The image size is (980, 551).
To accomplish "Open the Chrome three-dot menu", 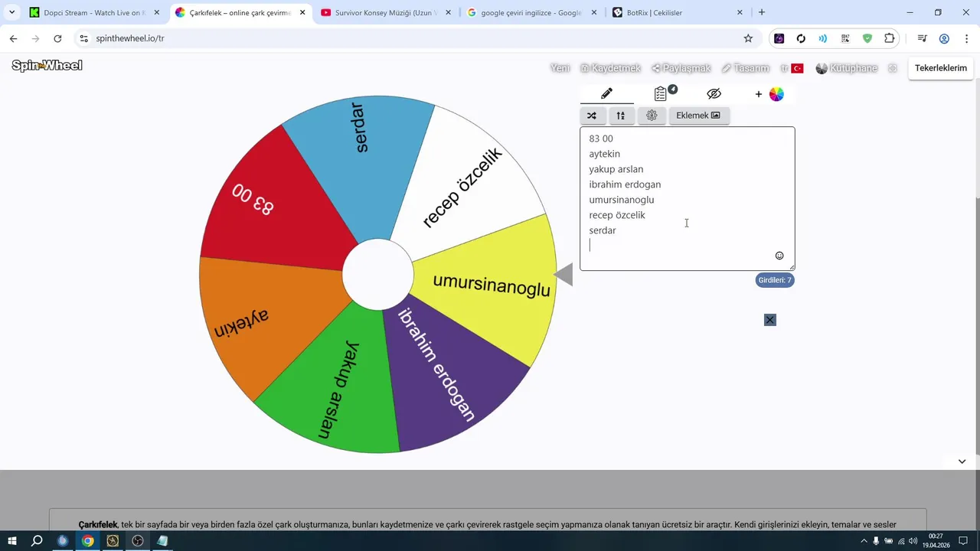I will (x=965, y=38).
